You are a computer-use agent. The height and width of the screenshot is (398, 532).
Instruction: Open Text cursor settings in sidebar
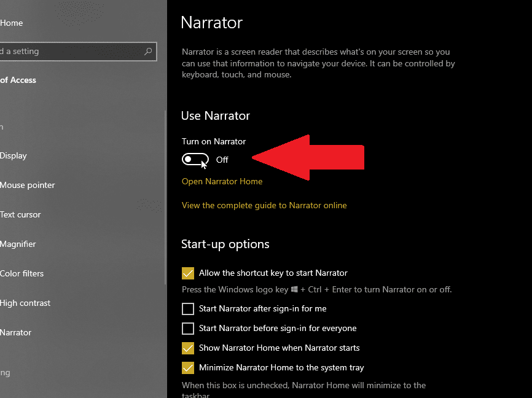(20, 215)
